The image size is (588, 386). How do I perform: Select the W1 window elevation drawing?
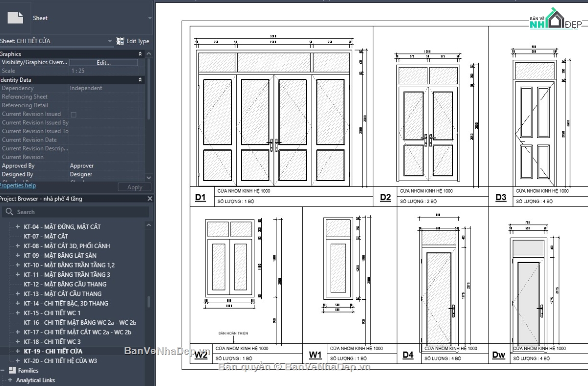(x=338, y=258)
